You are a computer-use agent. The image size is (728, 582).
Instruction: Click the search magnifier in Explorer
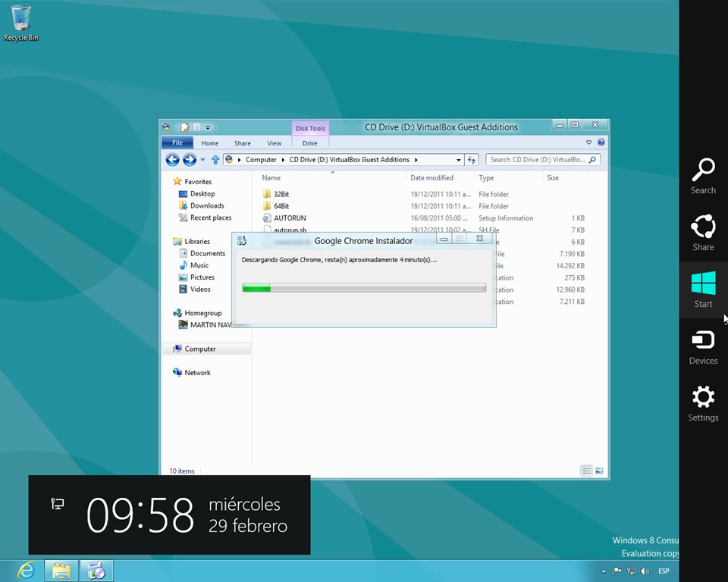592,160
